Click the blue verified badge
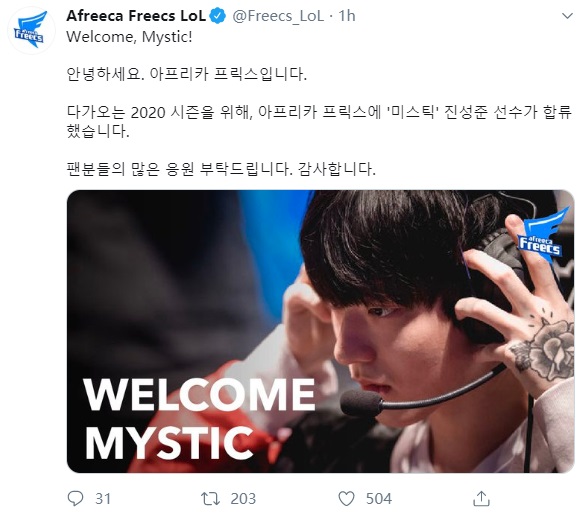The height and width of the screenshot is (517, 584). 218,16
